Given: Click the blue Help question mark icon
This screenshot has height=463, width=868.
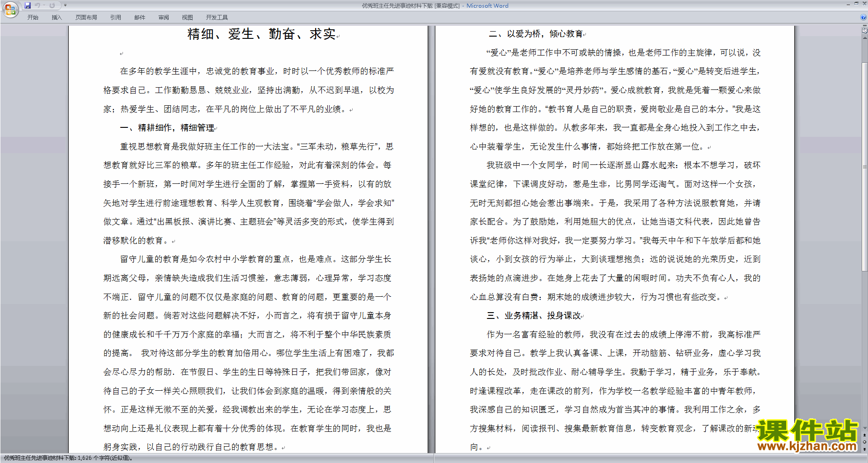Looking at the screenshot, I should click(x=863, y=17).
